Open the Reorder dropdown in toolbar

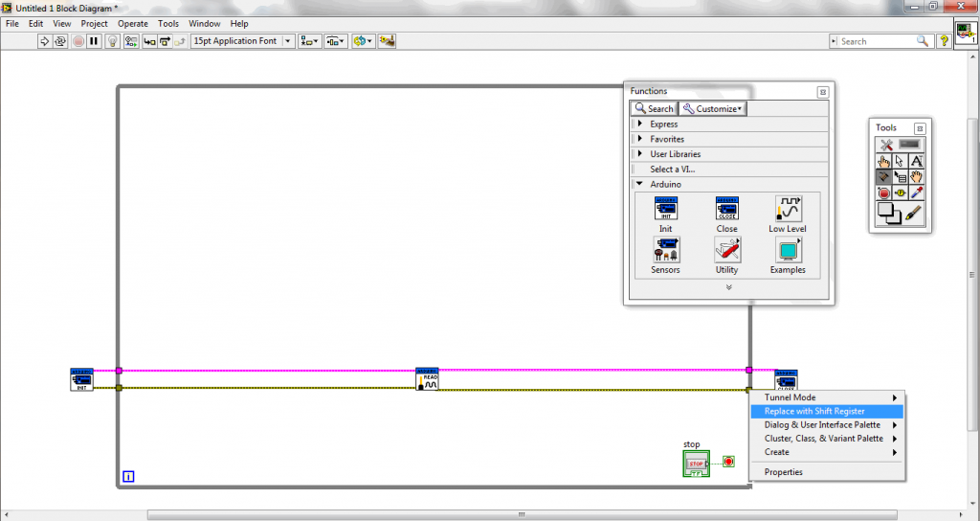[x=363, y=41]
